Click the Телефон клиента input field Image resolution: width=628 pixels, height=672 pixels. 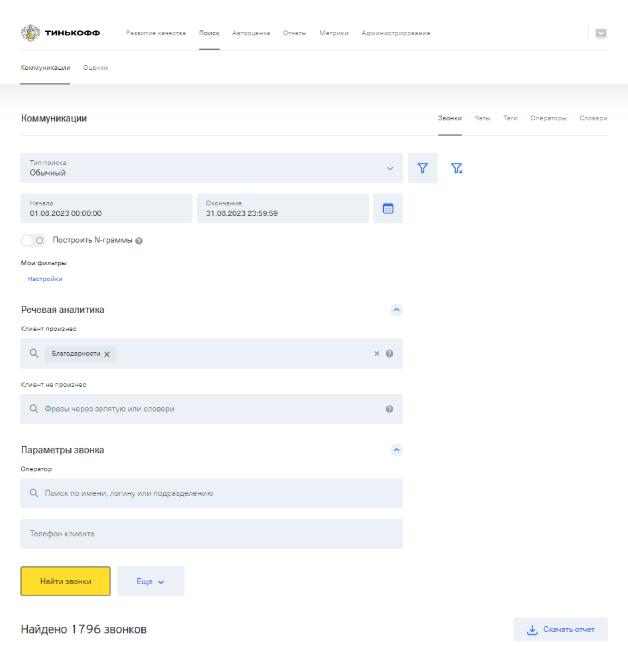click(x=211, y=534)
